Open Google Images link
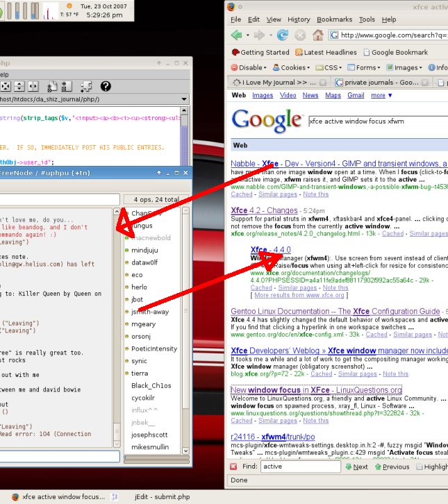The width and height of the screenshot is (448, 504). [x=263, y=95]
